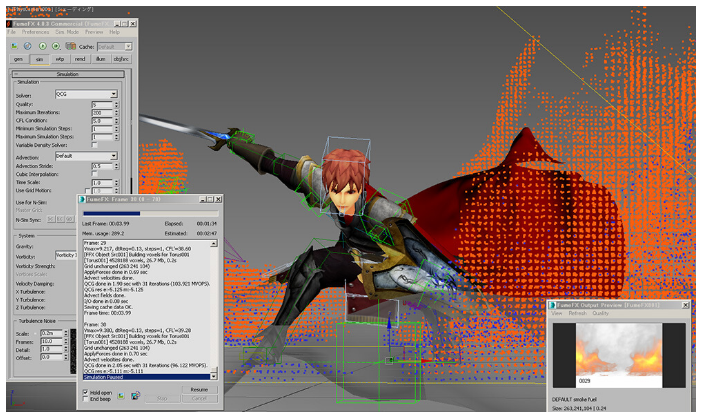This screenshot has height=417, width=701.
Task: Click the save-settings icon next to Resume area
Action: pyautogui.click(x=135, y=396)
